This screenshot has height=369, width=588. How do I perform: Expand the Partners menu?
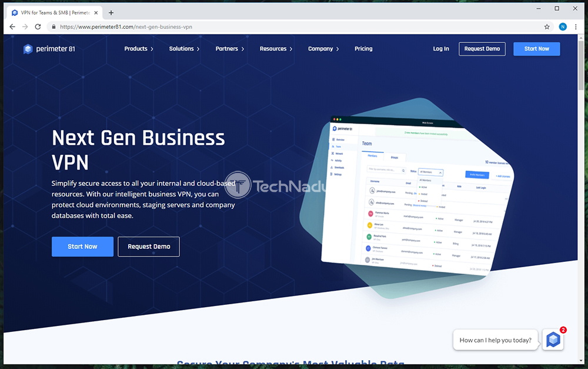pyautogui.click(x=230, y=49)
